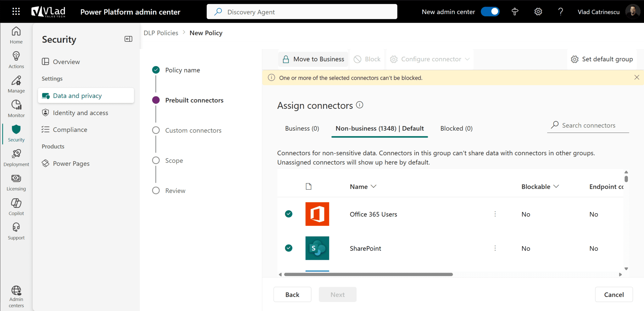The width and height of the screenshot is (644, 311).
Task: Uncheck the SharePoint connector
Action: [288, 248]
